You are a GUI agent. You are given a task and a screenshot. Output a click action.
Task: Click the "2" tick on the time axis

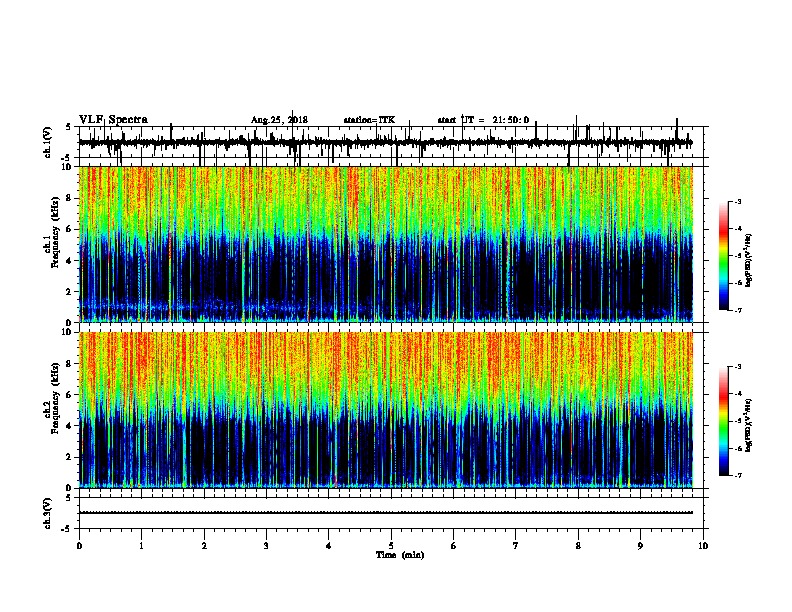[204, 546]
